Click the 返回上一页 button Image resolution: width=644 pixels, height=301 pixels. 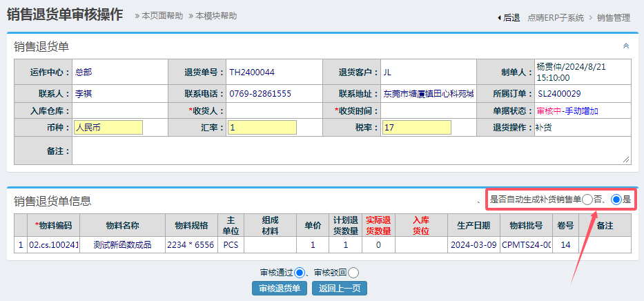pyautogui.click(x=340, y=289)
